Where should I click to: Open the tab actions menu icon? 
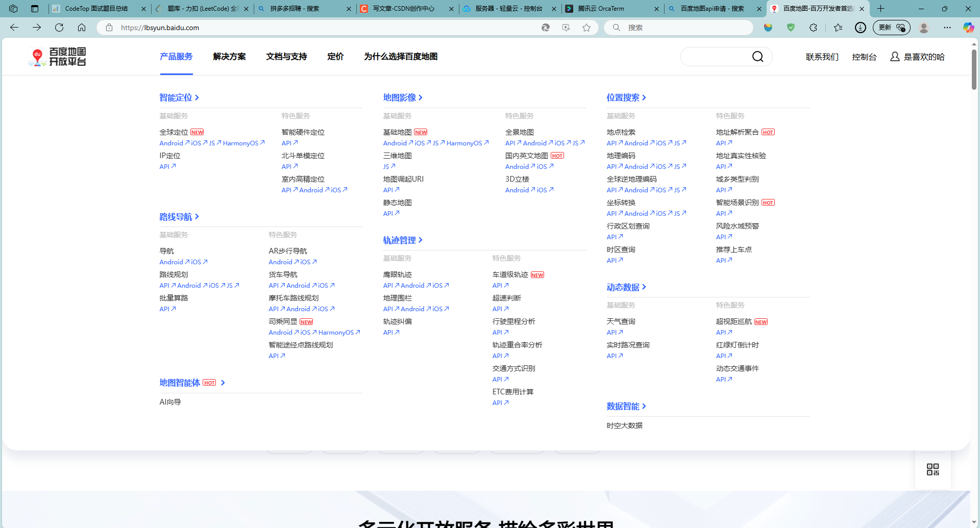[x=35, y=9]
